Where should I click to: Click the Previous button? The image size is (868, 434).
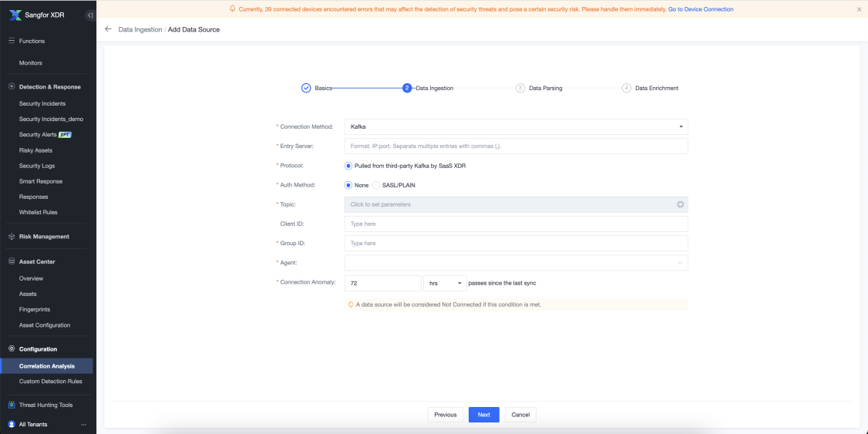445,415
